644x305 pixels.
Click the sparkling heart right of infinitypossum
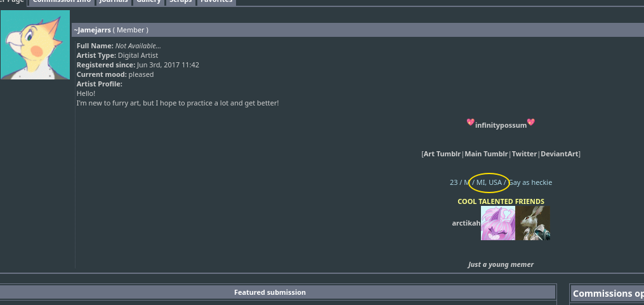point(531,123)
